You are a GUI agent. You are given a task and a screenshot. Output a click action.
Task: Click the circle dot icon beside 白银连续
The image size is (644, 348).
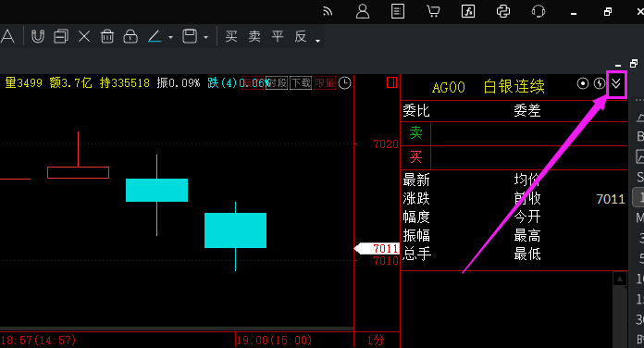[x=582, y=83]
